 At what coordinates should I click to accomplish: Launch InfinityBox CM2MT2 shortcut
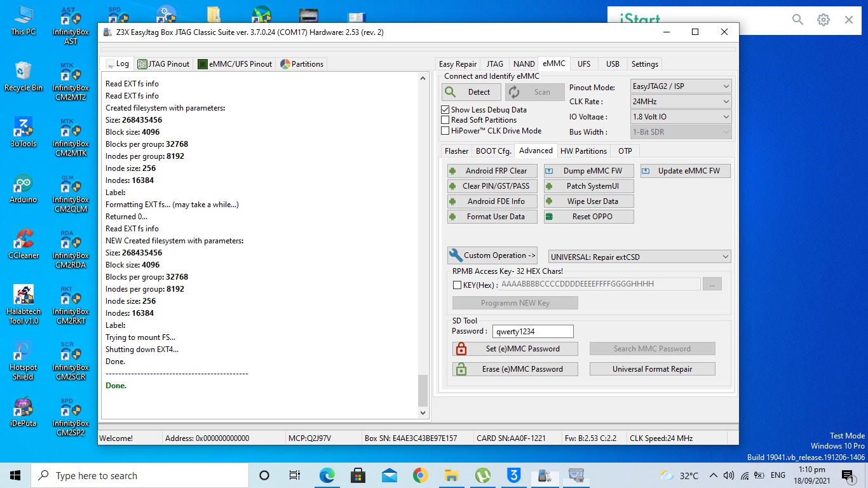click(71, 81)
